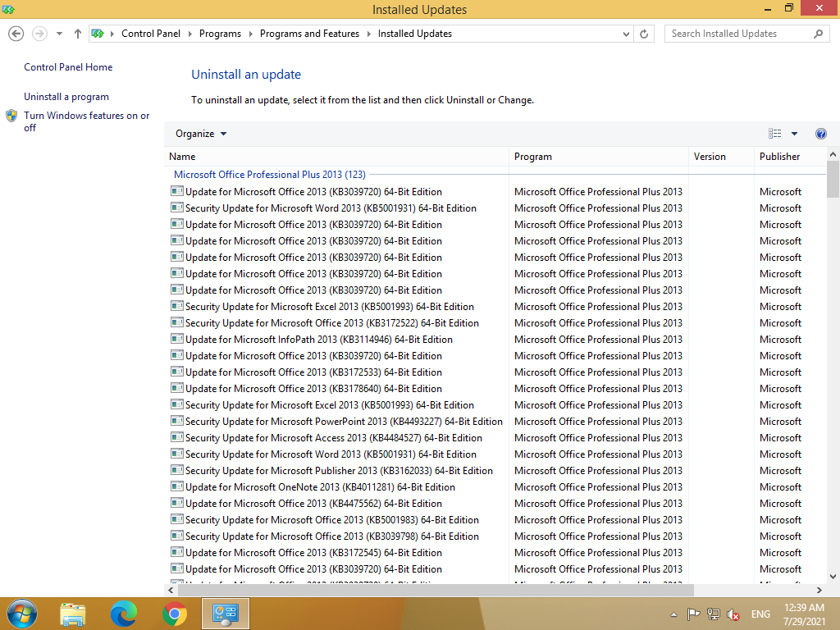Open the Organize dropdown menu

[x=201, y=134]
